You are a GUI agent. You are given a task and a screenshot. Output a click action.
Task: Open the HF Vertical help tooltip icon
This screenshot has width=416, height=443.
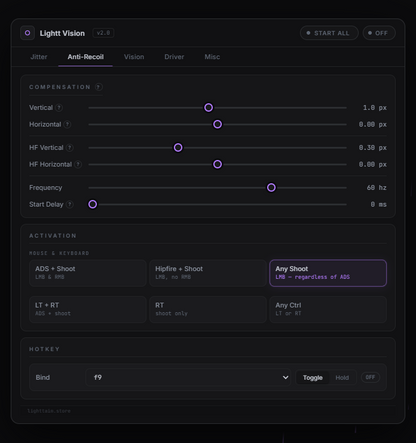[70, 148]
